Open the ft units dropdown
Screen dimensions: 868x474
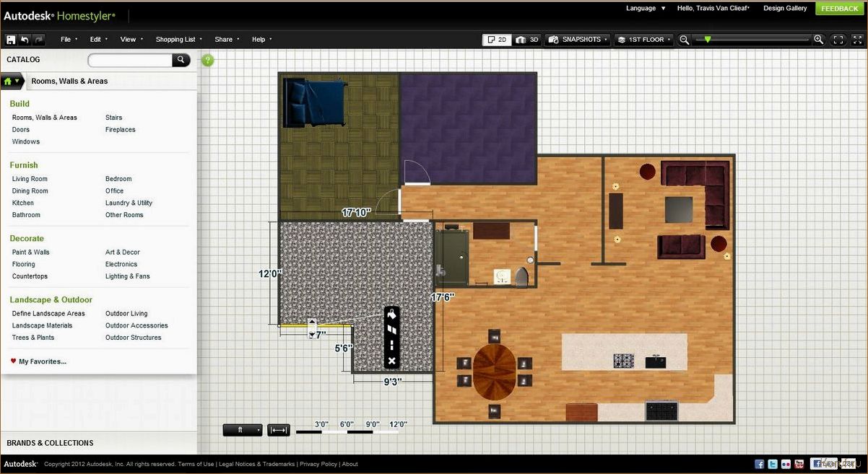point(243,430)
